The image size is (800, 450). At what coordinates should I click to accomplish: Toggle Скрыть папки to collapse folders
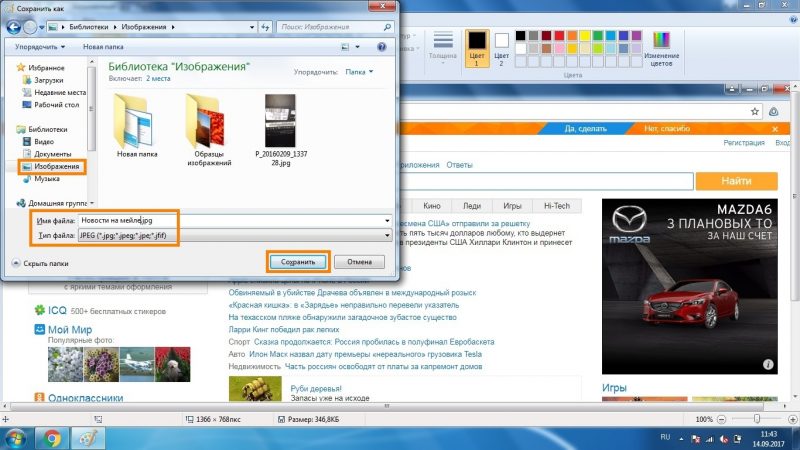[41, 262]
